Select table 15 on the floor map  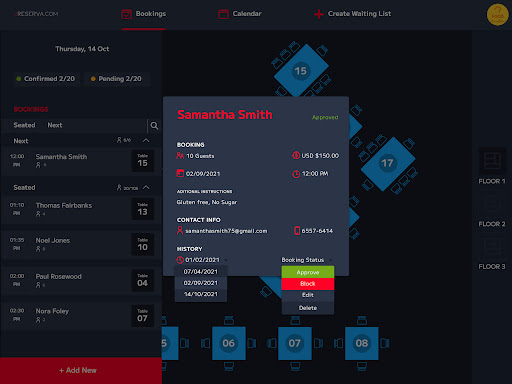[x=301, y=71]
